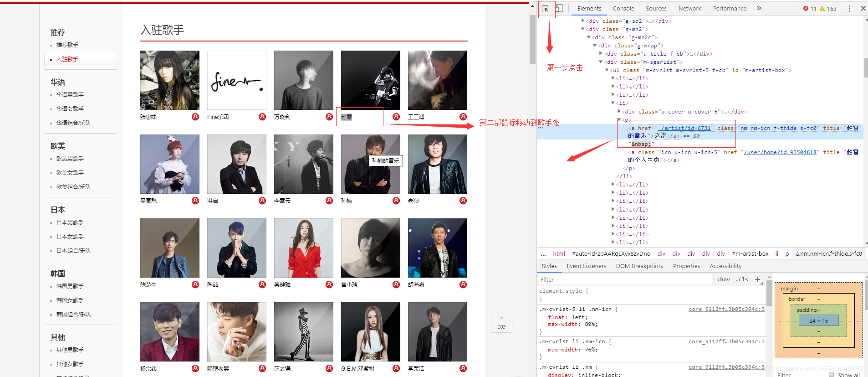Open 黄小琥's personal homepage icon

point(396,284)
